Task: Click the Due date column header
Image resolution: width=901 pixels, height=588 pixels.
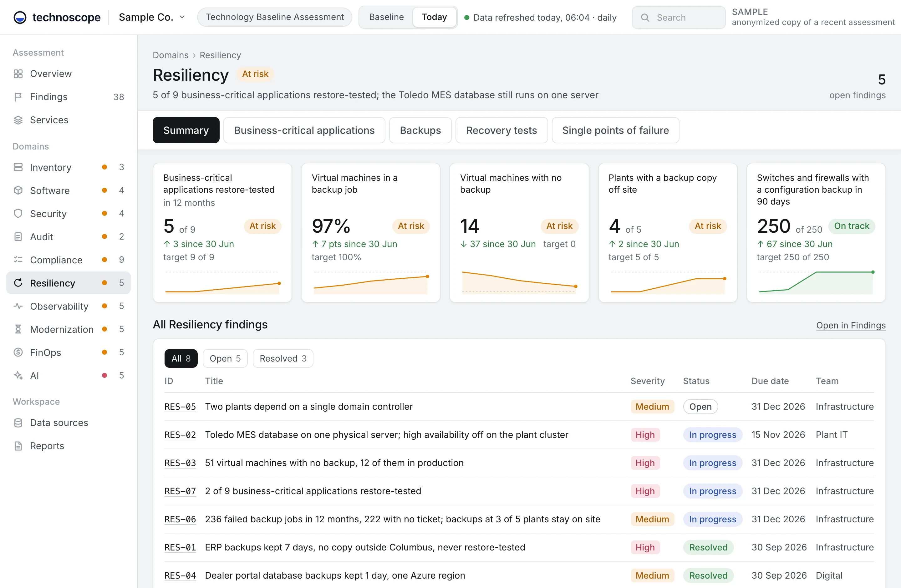Action: [770, 381]
